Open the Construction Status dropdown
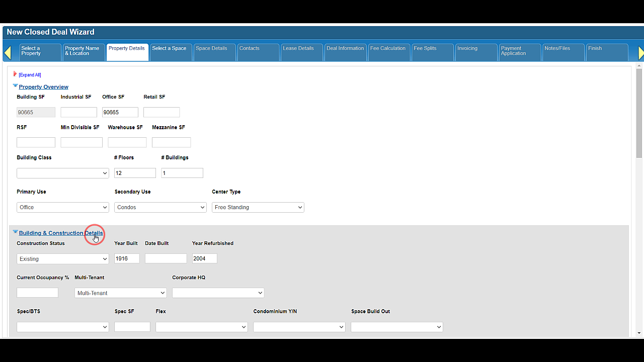This screenshot has height=362, width=644. pyautogui.click(x=62, y=259)
